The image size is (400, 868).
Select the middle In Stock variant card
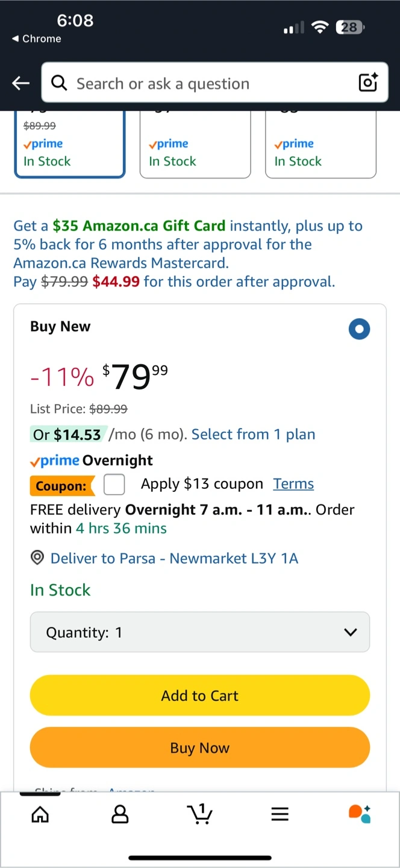pyautogui.click(x=195, y=144)
